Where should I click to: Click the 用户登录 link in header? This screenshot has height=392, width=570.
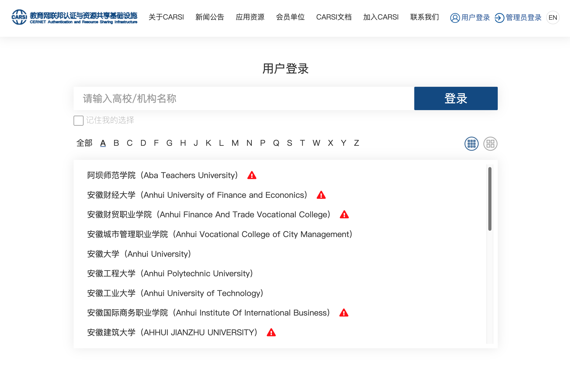(475, 18)
